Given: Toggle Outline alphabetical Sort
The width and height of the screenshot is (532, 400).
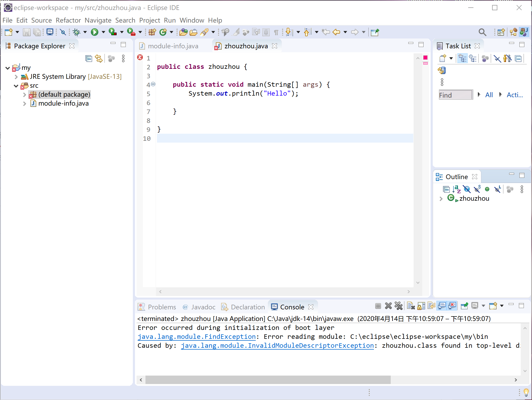Looking at the screenshot, I should 457,189.
